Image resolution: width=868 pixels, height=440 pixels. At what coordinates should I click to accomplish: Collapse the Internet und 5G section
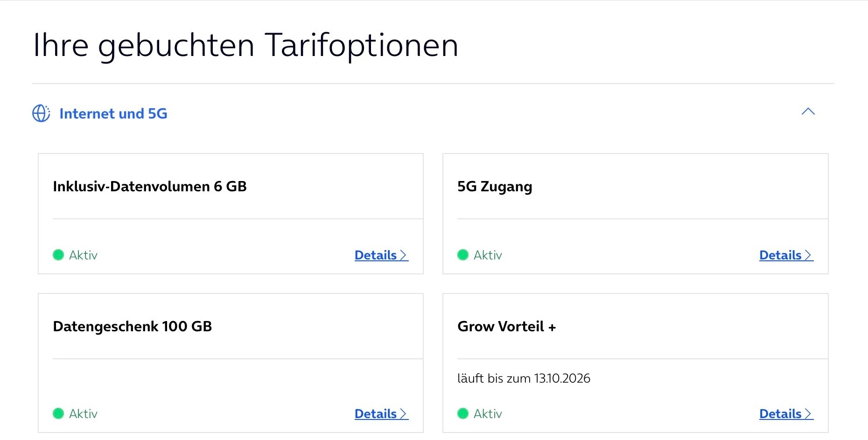[x=808, y=112]
